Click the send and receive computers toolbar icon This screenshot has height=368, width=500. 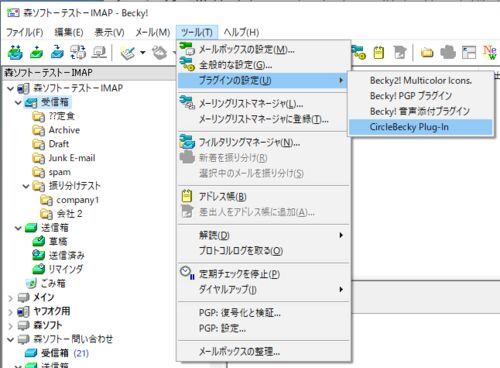click(78, 52)
